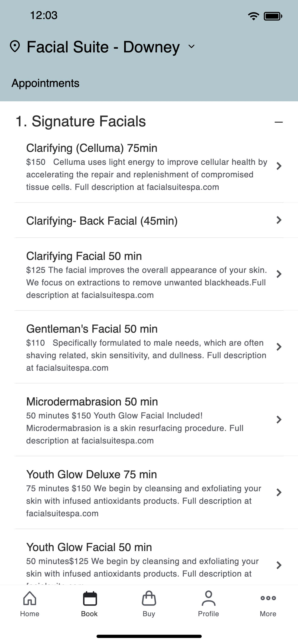This screenshot has width=298, height=644.
Task: Choose Clarifying Facial 50 min service
Action: click(x=149, y=274)
